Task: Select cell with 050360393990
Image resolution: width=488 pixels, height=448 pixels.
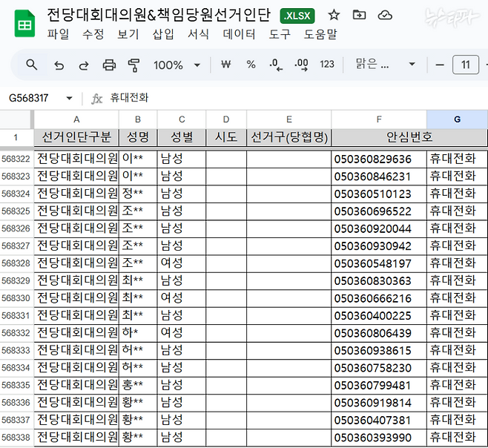Action: point(379,438)
